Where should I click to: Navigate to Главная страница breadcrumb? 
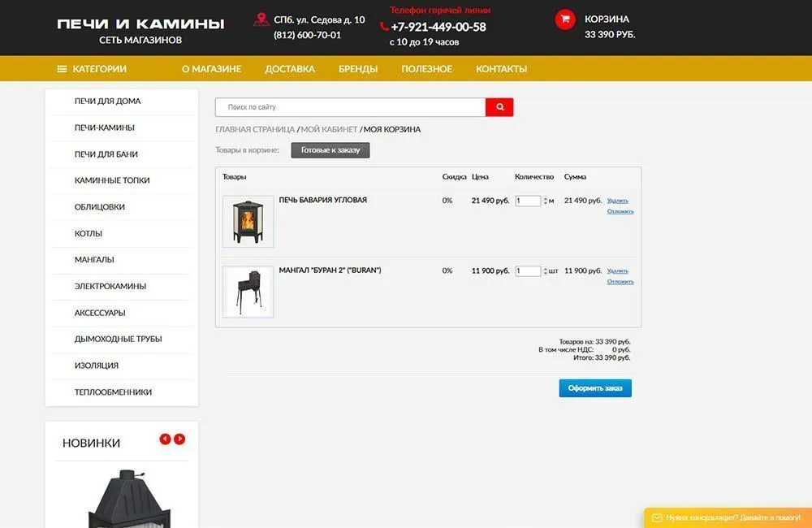254,129
